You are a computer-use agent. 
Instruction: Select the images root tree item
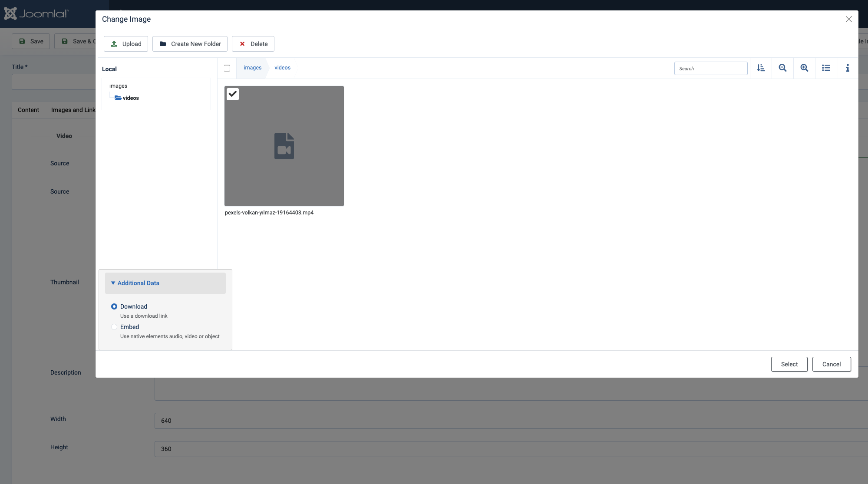[x=118, y=86]
